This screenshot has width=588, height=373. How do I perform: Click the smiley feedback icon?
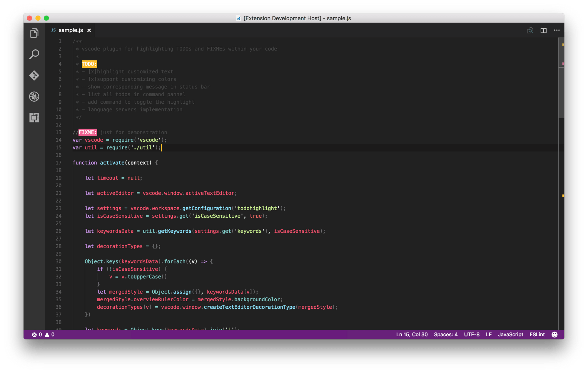pyautogui.click(x=554, y=335)
